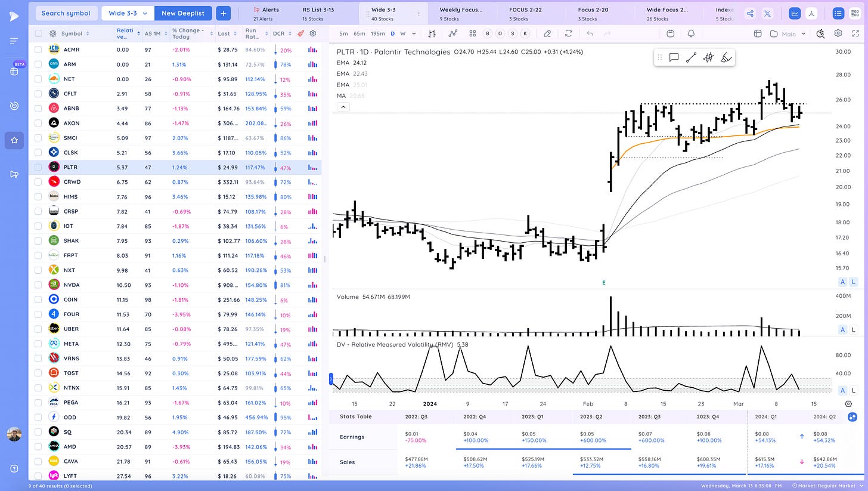This screenshot has height=491, width=868.
Task: Toggle the K chart marker button
Action: point(525,33)
